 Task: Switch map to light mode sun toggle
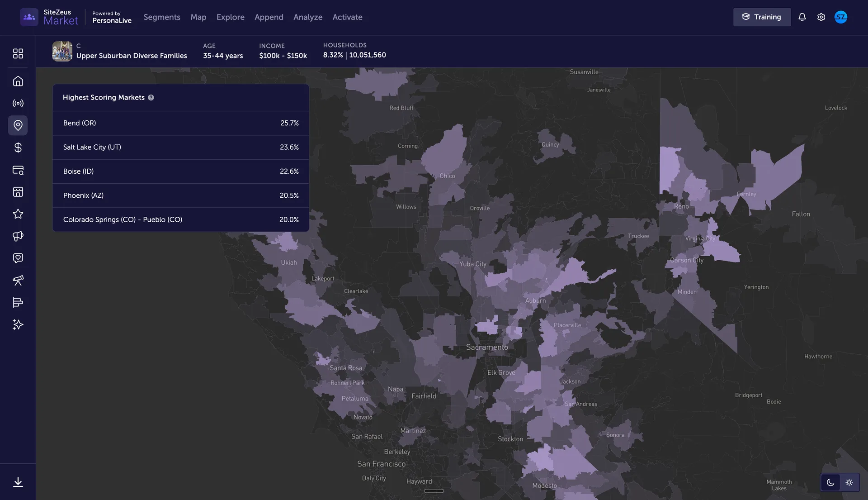click(x=849, y=482)
